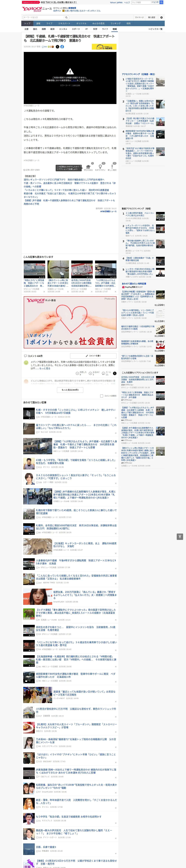Screen dimensions: 186x868
Task: Share the article on Facebook
Action: (x=62, y=47)
